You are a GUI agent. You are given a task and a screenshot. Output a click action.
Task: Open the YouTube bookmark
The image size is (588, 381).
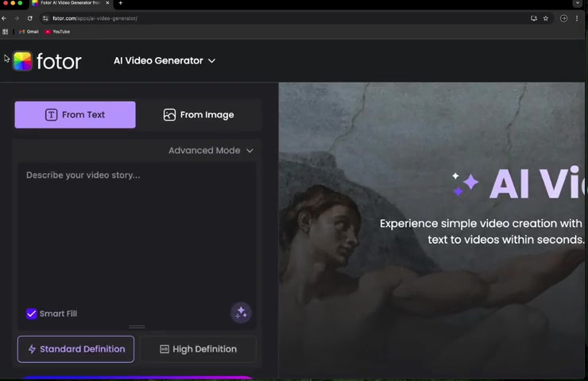pos(57,32)
